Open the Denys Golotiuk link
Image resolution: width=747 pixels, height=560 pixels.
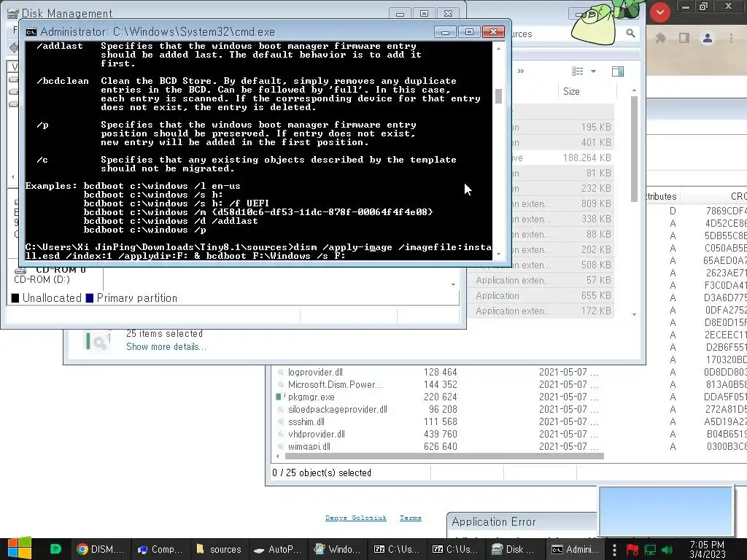tap(356, 518)
